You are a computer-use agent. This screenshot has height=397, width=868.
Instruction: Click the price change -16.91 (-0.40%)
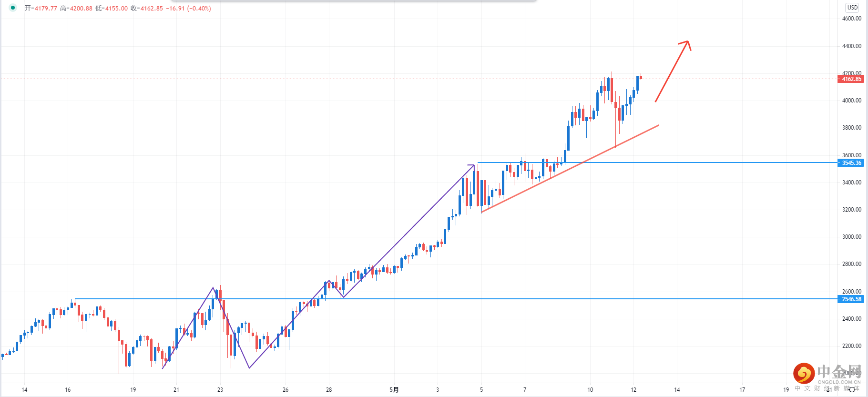tap(188, 9)
